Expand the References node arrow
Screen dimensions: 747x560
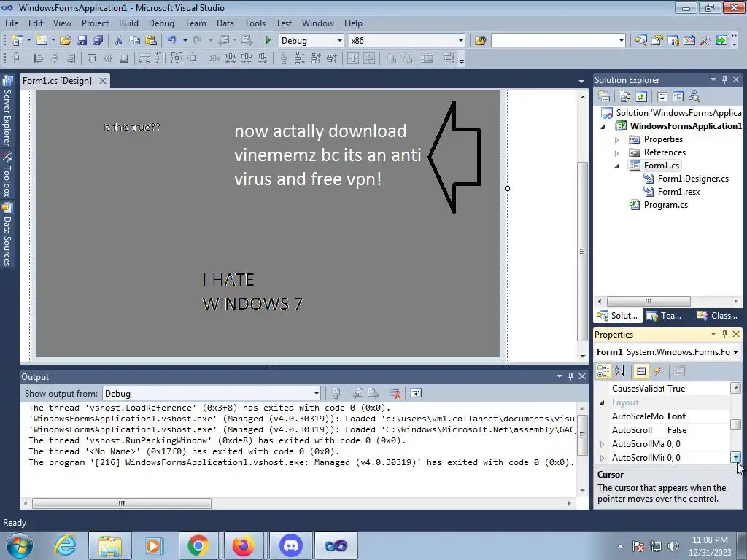pos(617,153)
